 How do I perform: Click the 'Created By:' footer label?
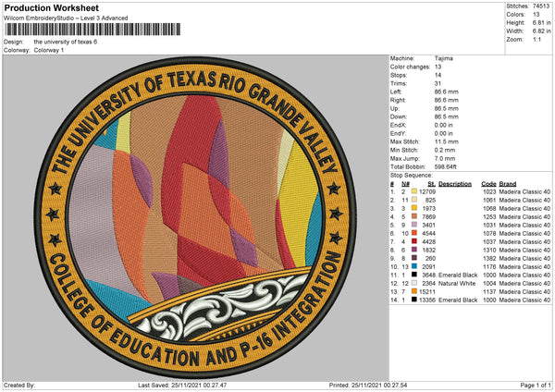19,385
